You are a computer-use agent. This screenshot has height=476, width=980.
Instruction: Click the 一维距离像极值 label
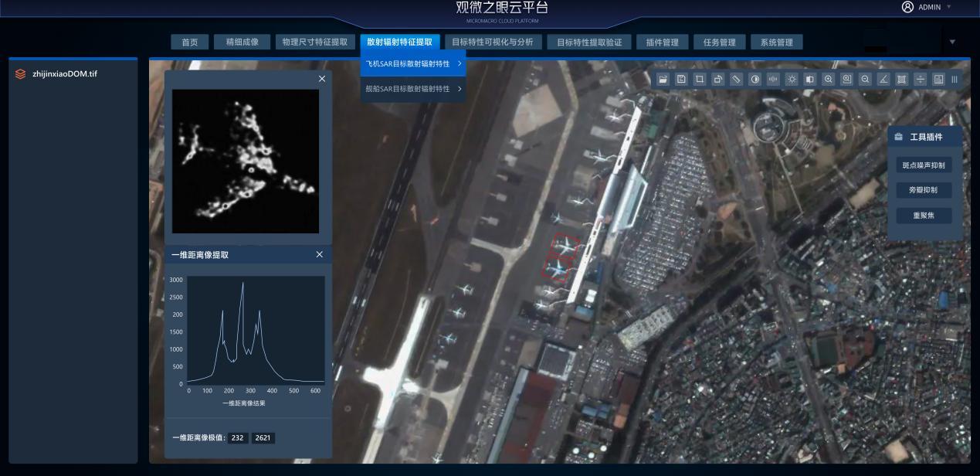pos(198,438)
